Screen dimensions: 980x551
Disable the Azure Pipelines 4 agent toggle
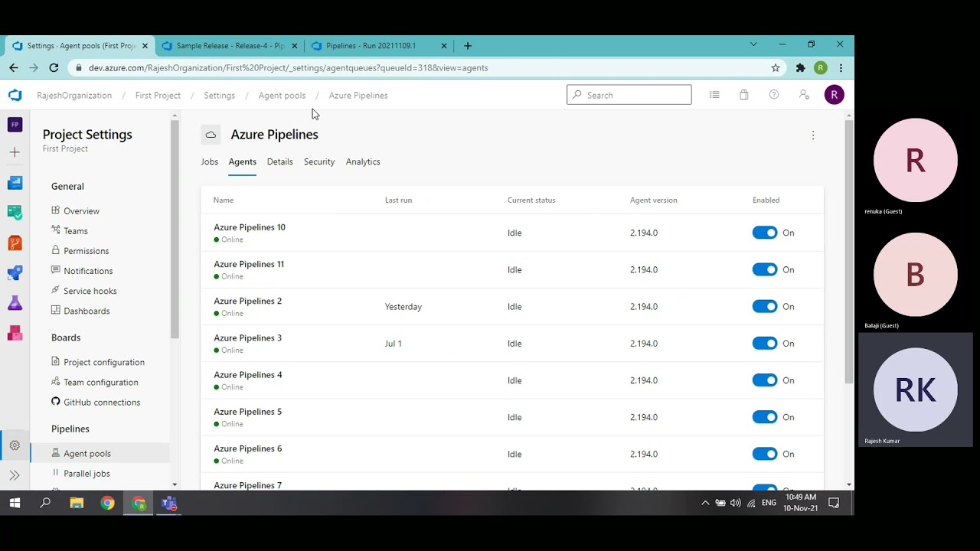765,380
